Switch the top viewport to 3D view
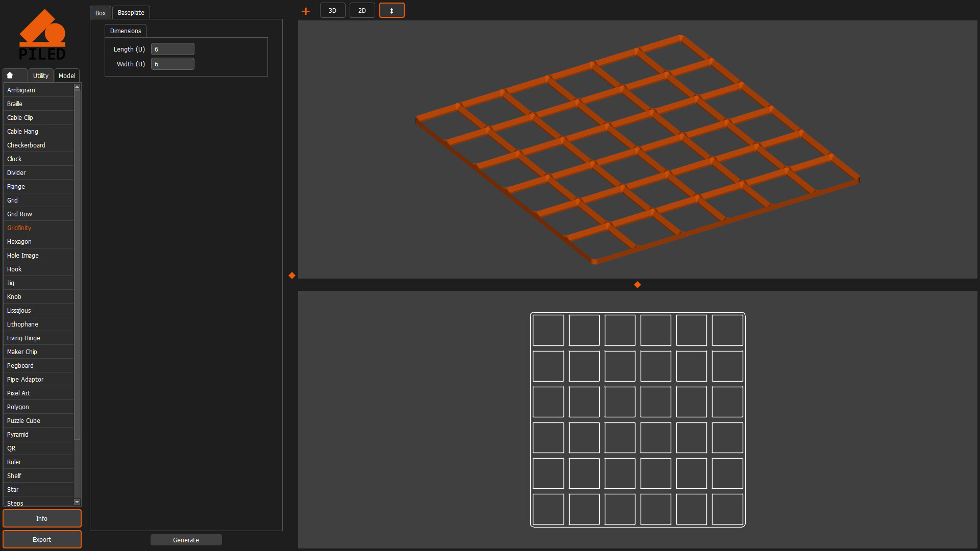This screenshot has height=551, width=980. coord(332,10)
